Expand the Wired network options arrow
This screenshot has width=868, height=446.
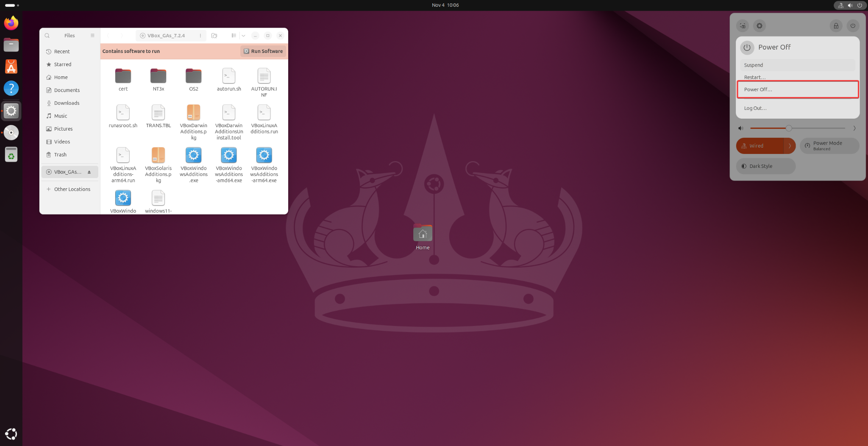pyautogui.click(x=790, y=146)
